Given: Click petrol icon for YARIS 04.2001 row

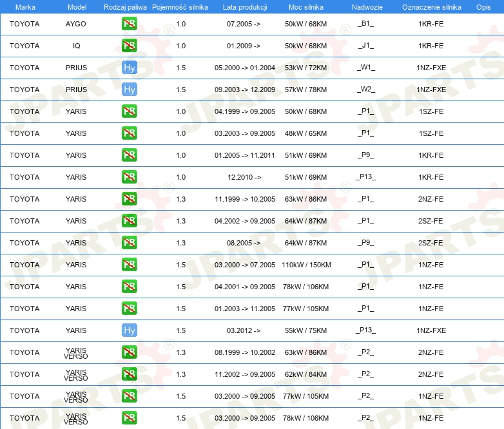Looking at the screenshot, I should click(x=129, y=286).
